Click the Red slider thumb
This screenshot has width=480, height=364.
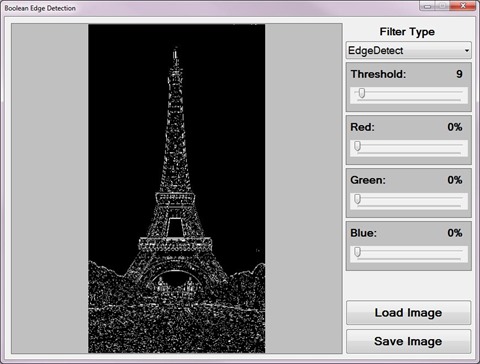pyautogui.click(x=357, y=146)
